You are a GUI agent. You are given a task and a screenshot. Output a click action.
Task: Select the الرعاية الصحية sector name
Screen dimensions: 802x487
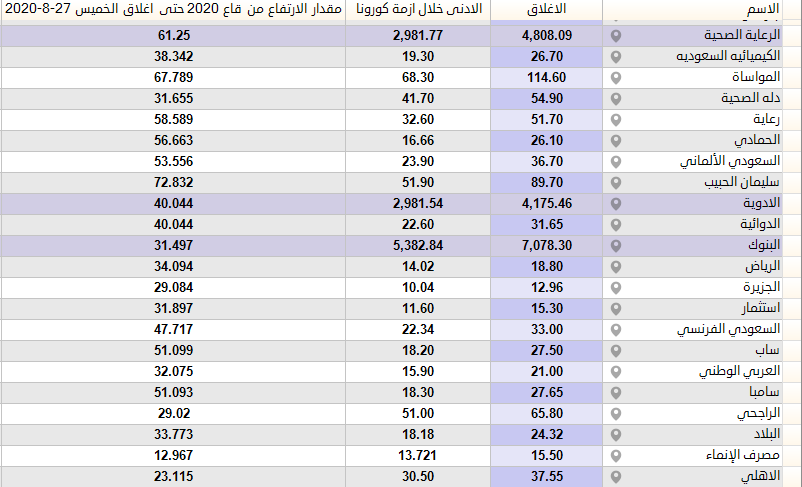[x=742, y=35]
